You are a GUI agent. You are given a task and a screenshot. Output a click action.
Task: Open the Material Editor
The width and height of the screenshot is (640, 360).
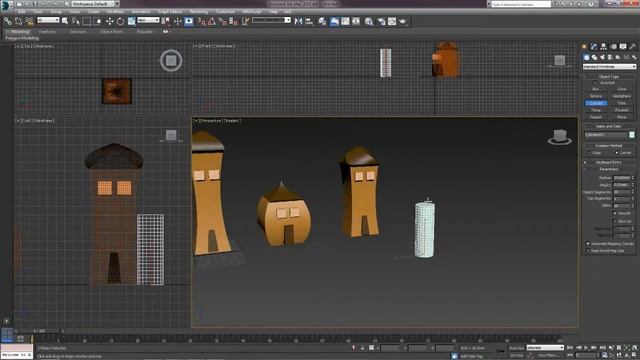[x=369, y=21]
